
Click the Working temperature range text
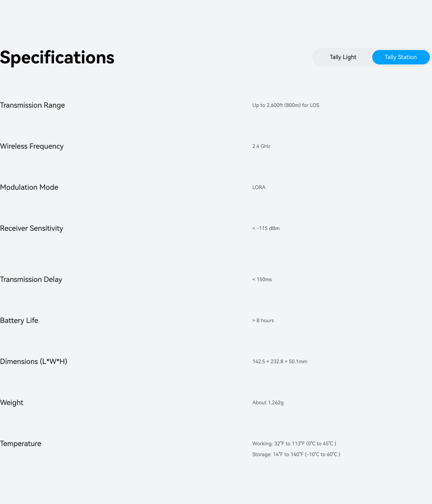click(x=294, y=444)
